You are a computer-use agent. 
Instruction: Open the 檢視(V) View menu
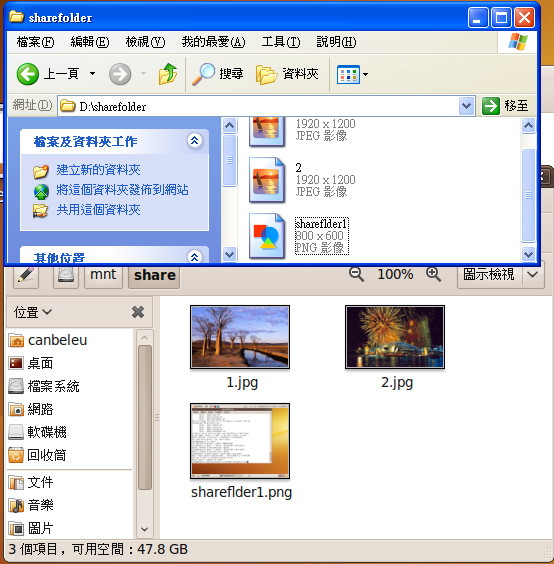click(x=145, y=42)
